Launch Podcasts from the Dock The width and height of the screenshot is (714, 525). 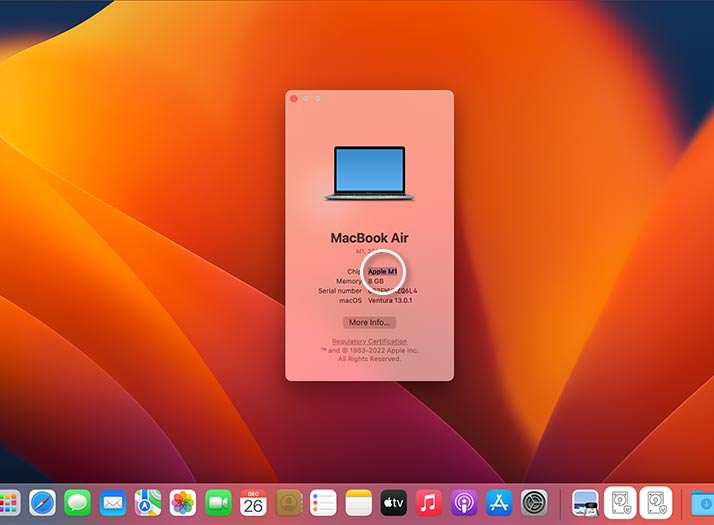(x=464, y=503)
